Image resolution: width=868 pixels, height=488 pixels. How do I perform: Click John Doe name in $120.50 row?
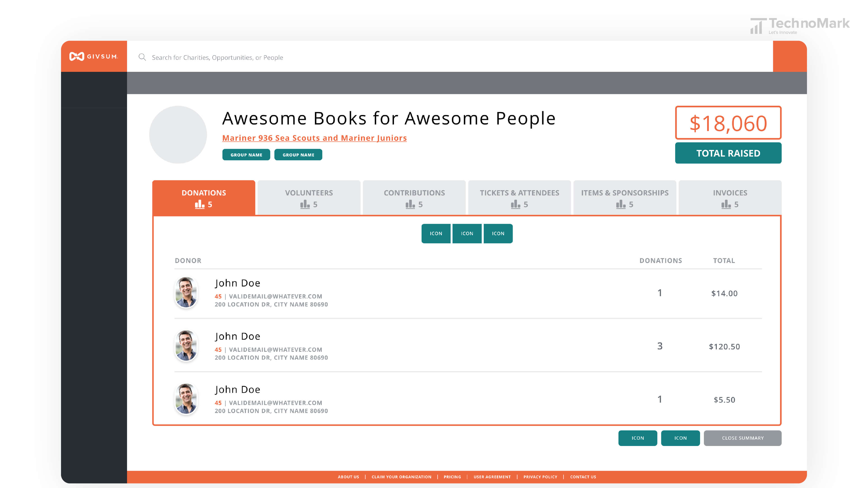(238, 336)
